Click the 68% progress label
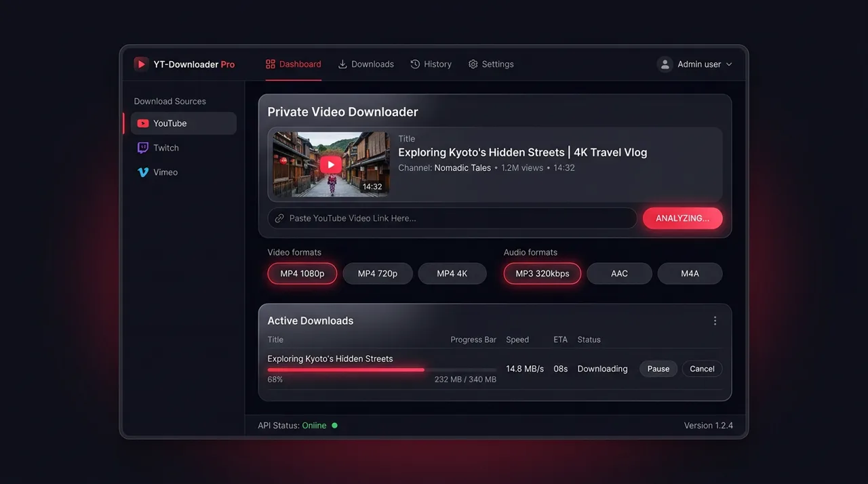Image resolution: width=868 pixels, height=484 pixels. click(275, 380)
